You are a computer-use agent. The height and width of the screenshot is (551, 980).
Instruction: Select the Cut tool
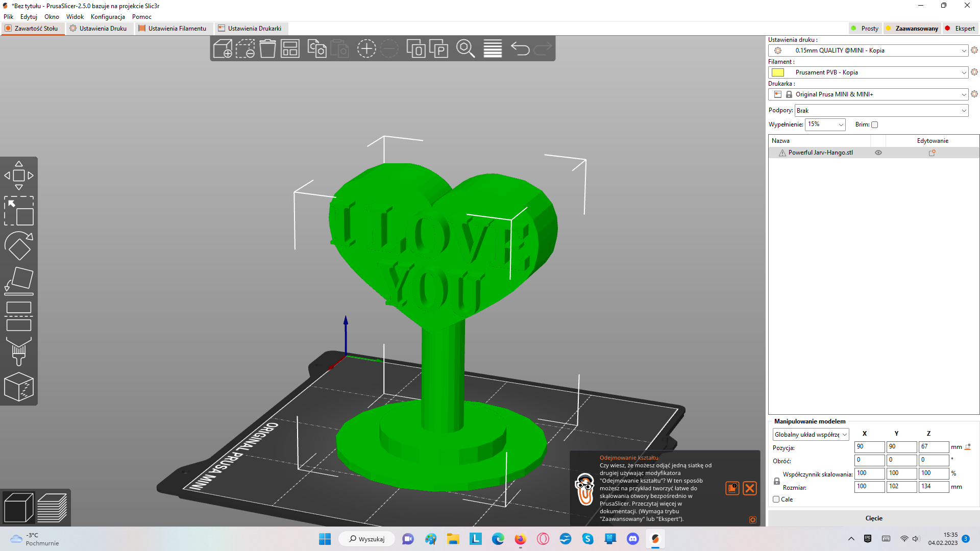pos(19,316)
